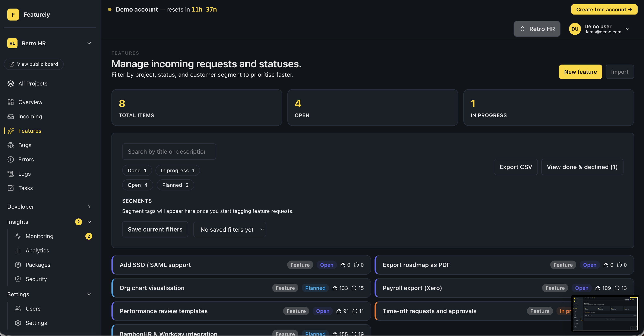Go to the Incoming sidebar item
Screen dimensions: 644x336
30,116
